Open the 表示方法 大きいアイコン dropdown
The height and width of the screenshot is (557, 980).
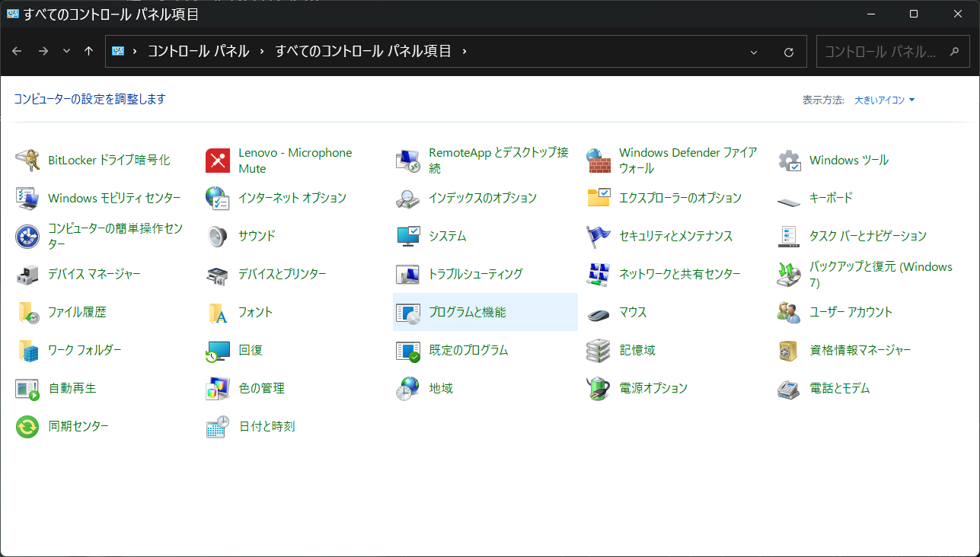pos(885,100)
